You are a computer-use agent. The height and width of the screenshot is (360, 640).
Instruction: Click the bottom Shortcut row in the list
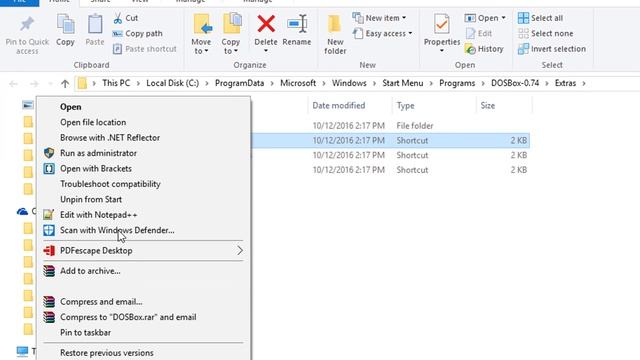pyautogui.click(x=390, y=170)
